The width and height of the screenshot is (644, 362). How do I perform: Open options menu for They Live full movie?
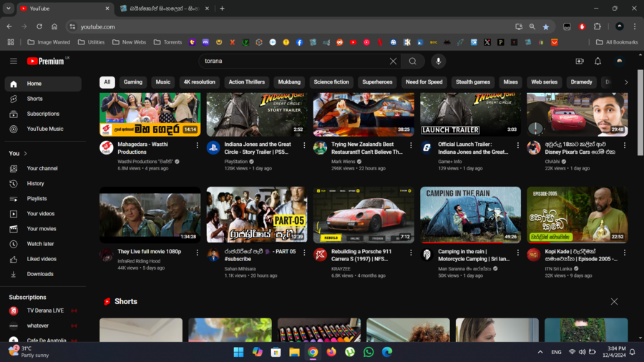pyautogui.click(x=197, y=253)
